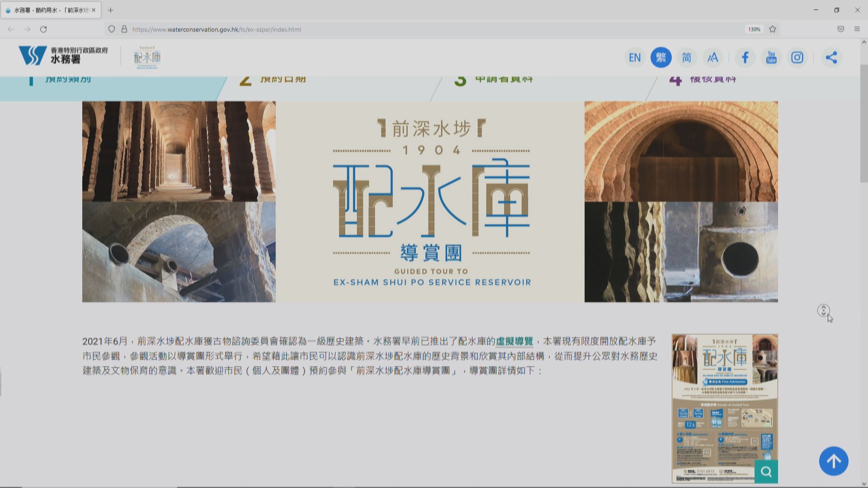Viewport: 868px width, 488px height.
Task: Select the 水務署 browser tab
Action: [x=50, y=10]
